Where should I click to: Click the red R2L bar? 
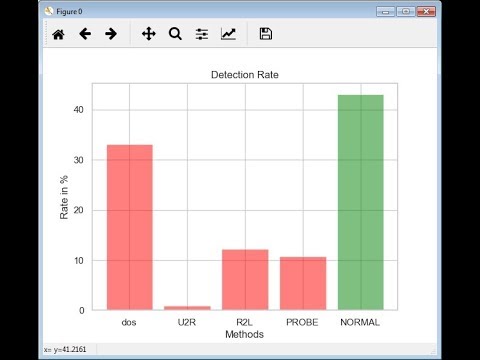click(x=245, y=280)
